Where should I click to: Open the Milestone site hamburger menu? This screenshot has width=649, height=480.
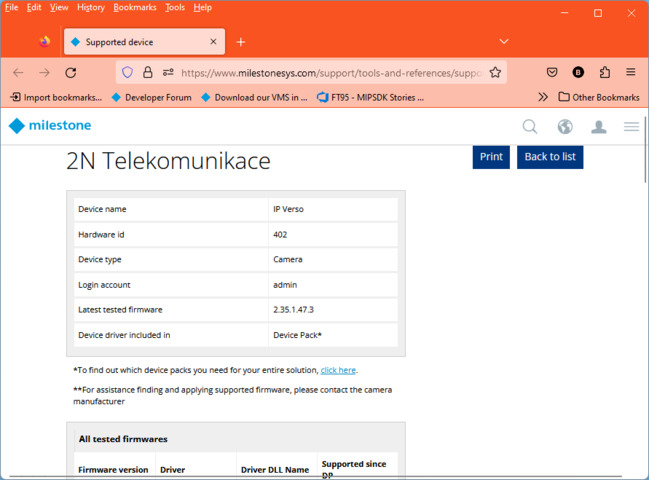click(x=631, y=126)
